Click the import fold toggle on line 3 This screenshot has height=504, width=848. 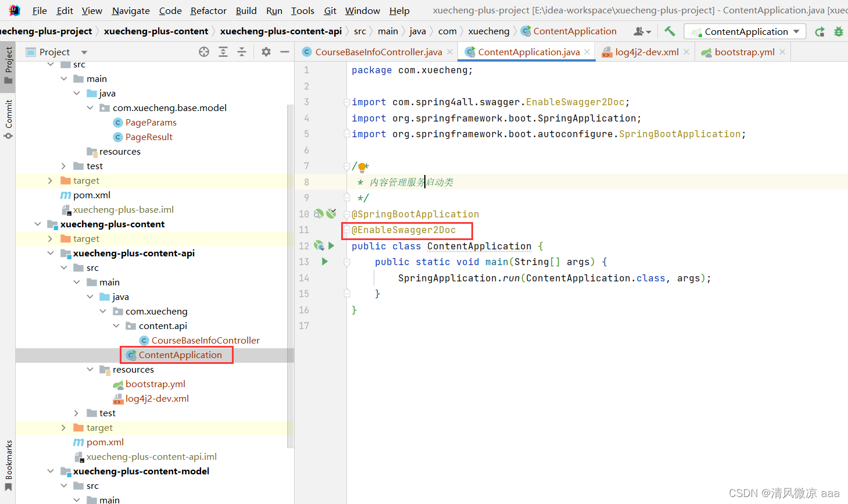point(347,102)
